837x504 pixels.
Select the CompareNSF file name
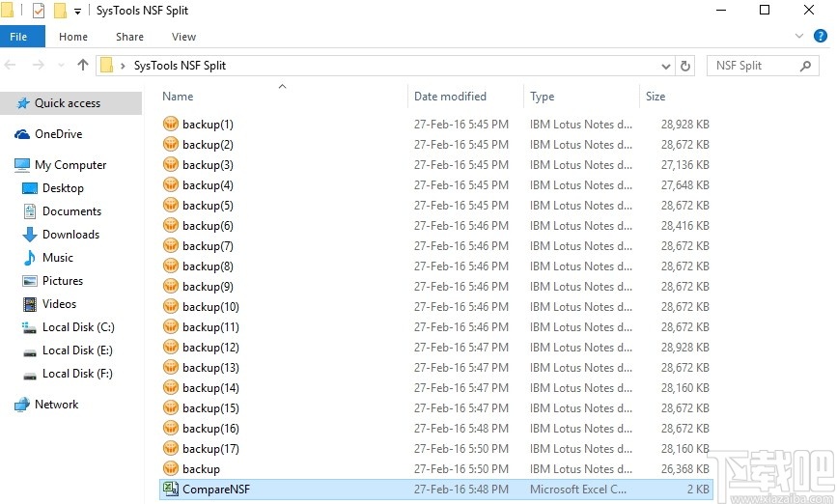[215, 490]
